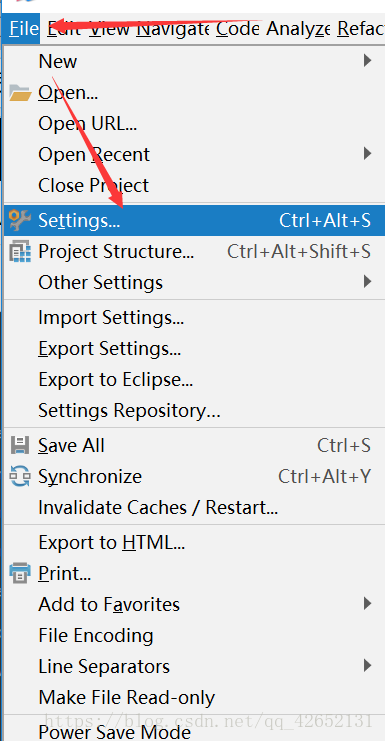Expand the Add to Favorites submenu arrow
Viewport: 385px width, 741px height.
click(367, 604)
